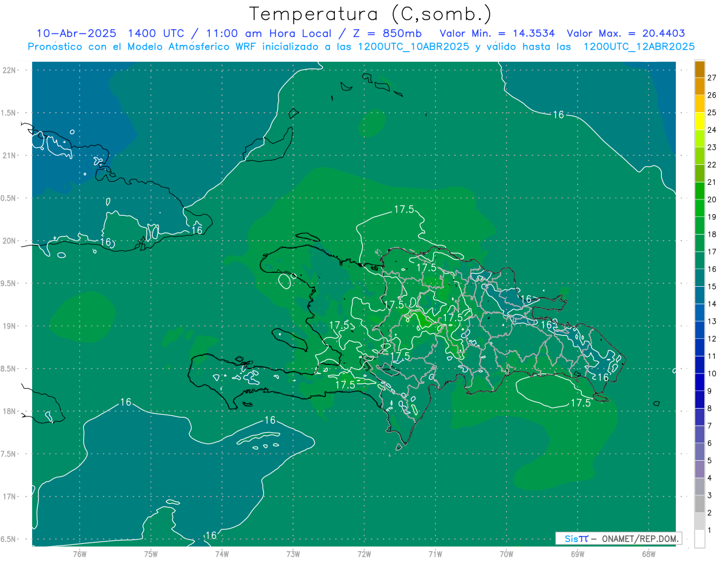Pick the gray swatch between 3 and 4
Image resolution: width=728 pixels, height=562 pixels.
click(x=699, y=487)
